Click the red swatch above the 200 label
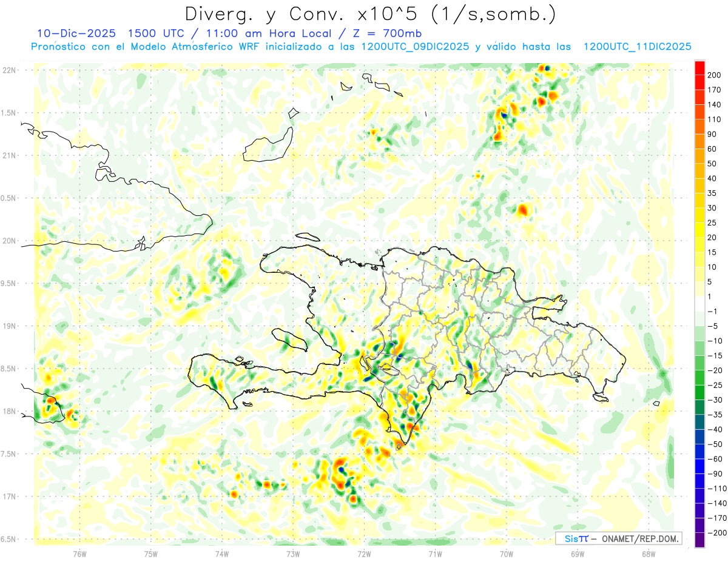Image resolution: width=728 pixels, height=562 pixels. [x=699, y=68]
